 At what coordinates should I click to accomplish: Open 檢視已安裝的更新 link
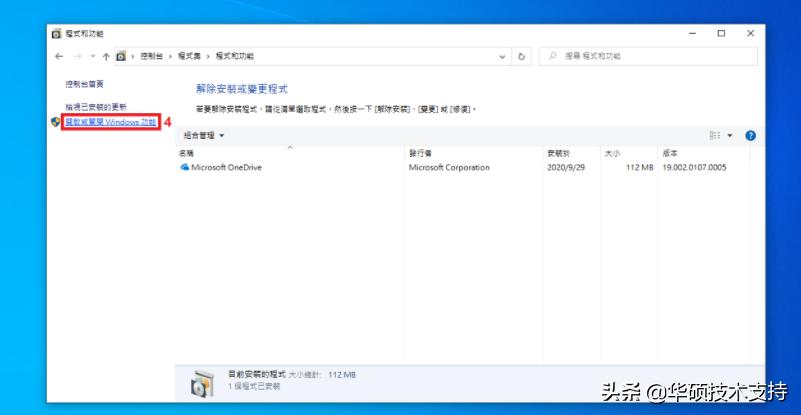96,107
